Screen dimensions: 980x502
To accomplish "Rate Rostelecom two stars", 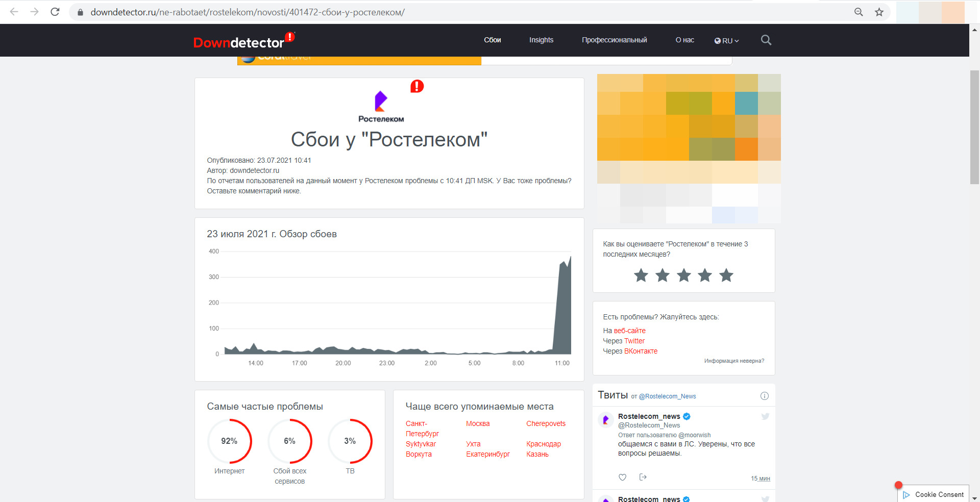I will (x=663, y=275).
